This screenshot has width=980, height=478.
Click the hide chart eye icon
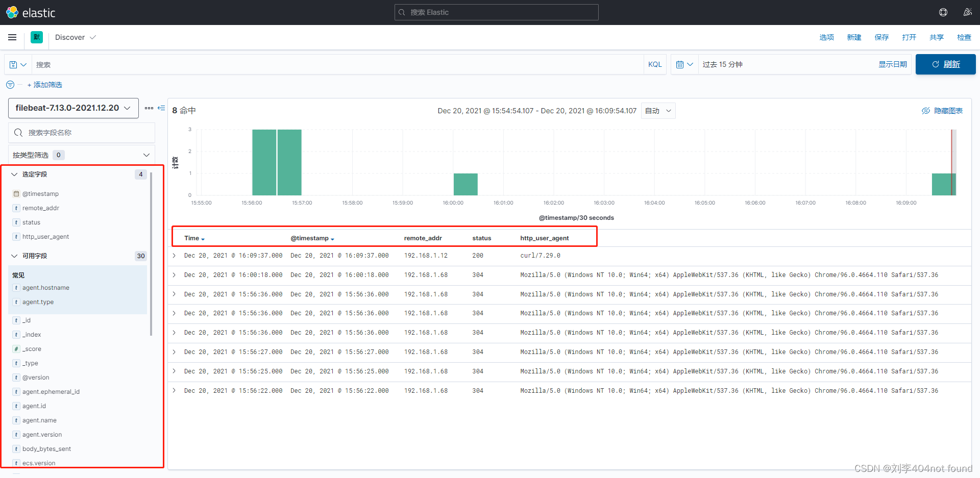tap(926, 111)
